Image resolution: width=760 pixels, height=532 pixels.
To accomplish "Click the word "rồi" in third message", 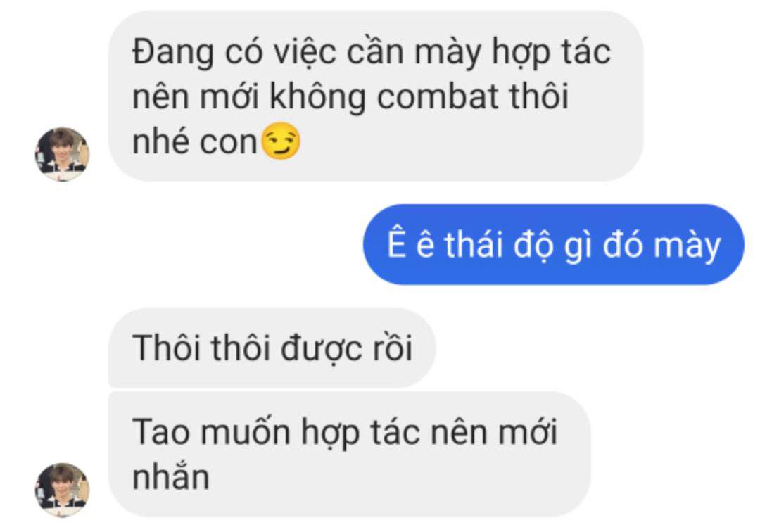I will pyautogui.click(x=393, y=348).
